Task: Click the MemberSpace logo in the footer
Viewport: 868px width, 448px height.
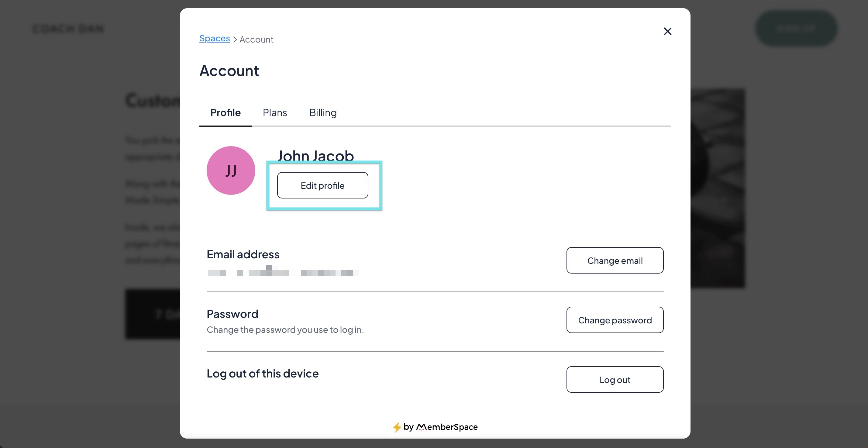Action: (x=447, y=427)
